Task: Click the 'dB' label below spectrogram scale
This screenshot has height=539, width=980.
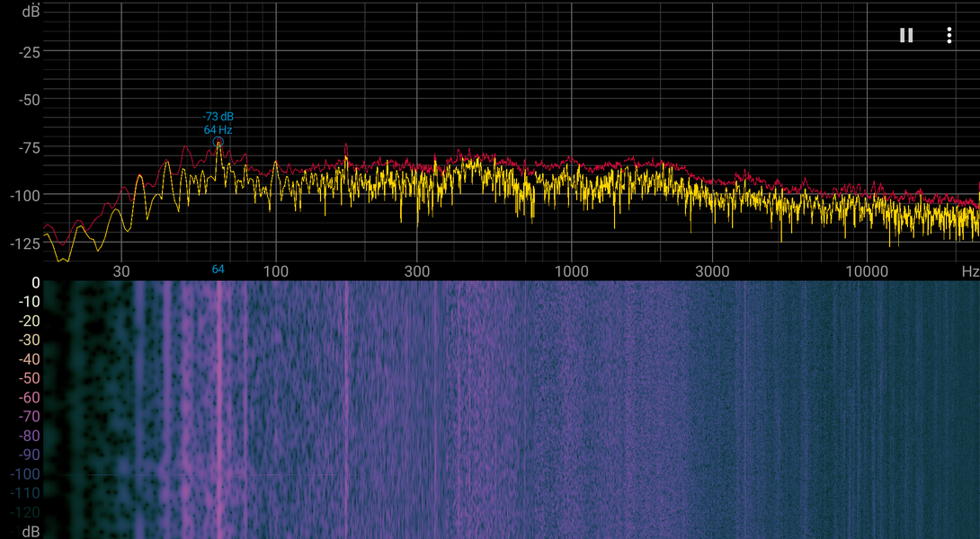Action: [31, 531]
